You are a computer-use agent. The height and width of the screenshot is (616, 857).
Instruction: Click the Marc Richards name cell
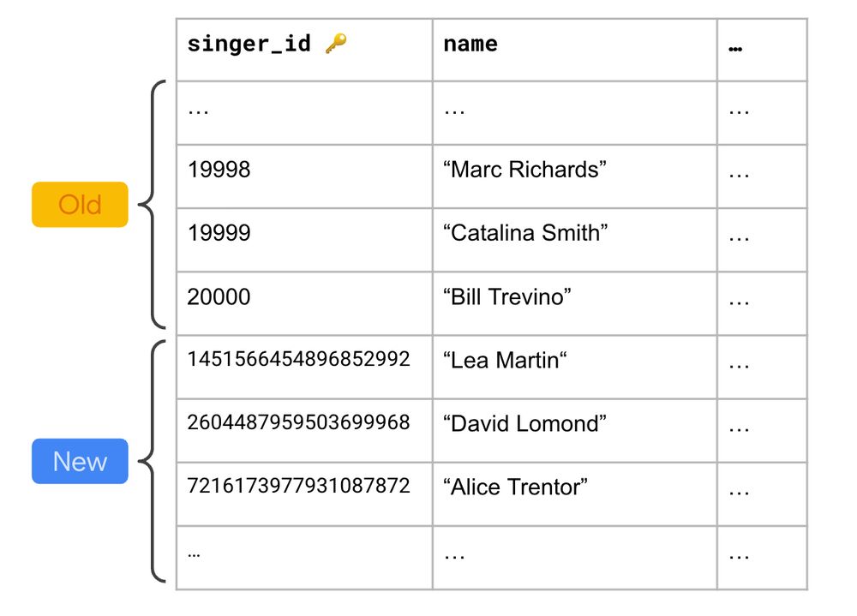574,176
